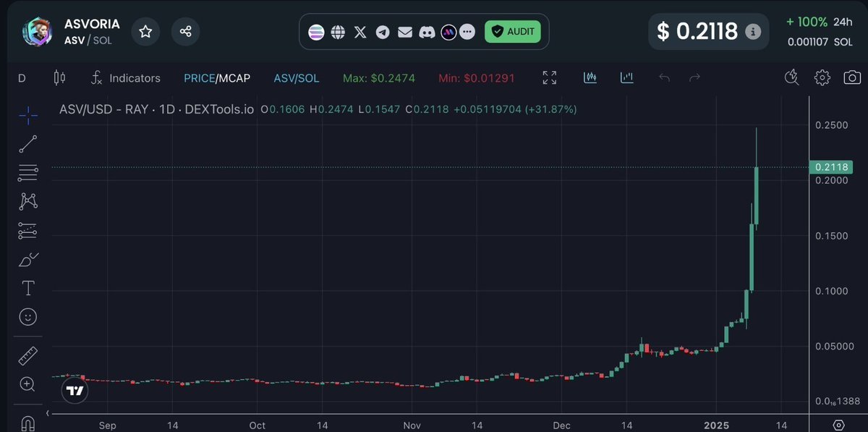Image resolution: width=868 pixels, height=432 pixels.
Task: Open the AUDIT report button
Action: [x=513, y=31]
